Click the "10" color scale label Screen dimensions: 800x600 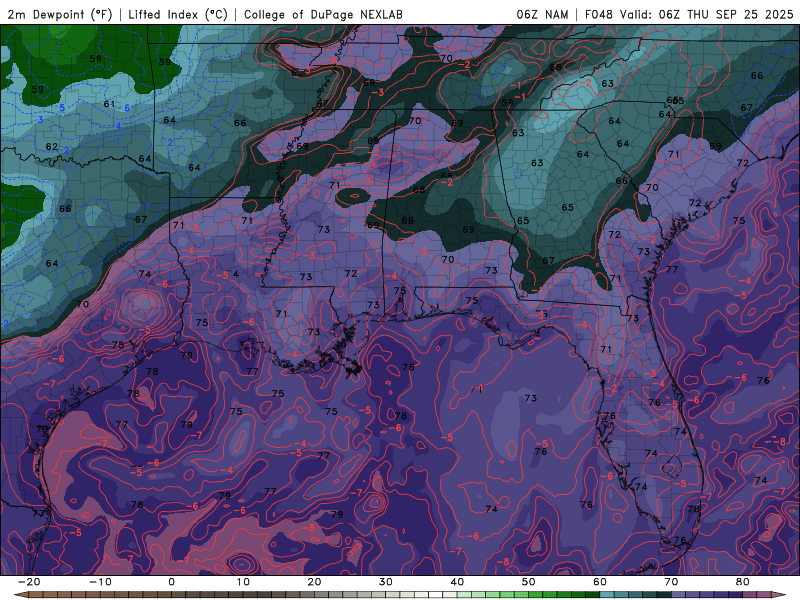(x=243, y=582)
